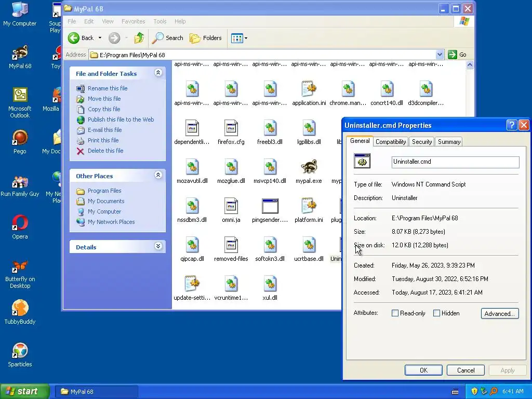Switch to the Compatibility tab
The image size is (532, 399).
[x=391, y=142]
